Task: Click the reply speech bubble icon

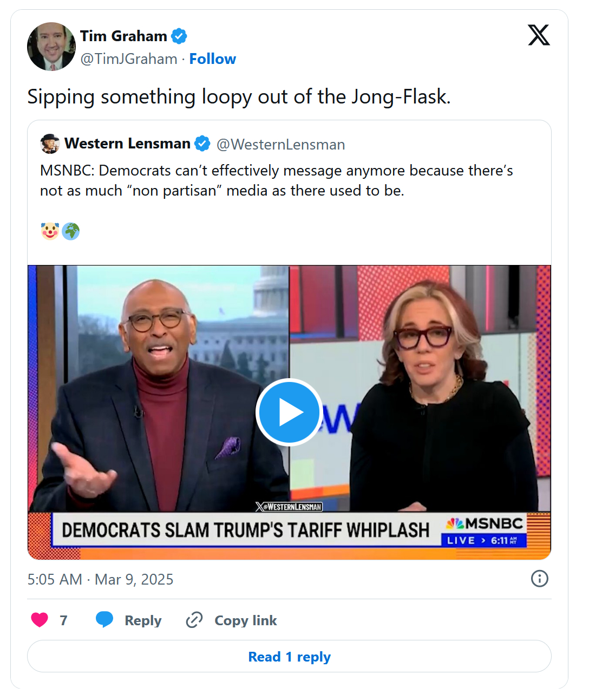Action: tap(104, 620)
